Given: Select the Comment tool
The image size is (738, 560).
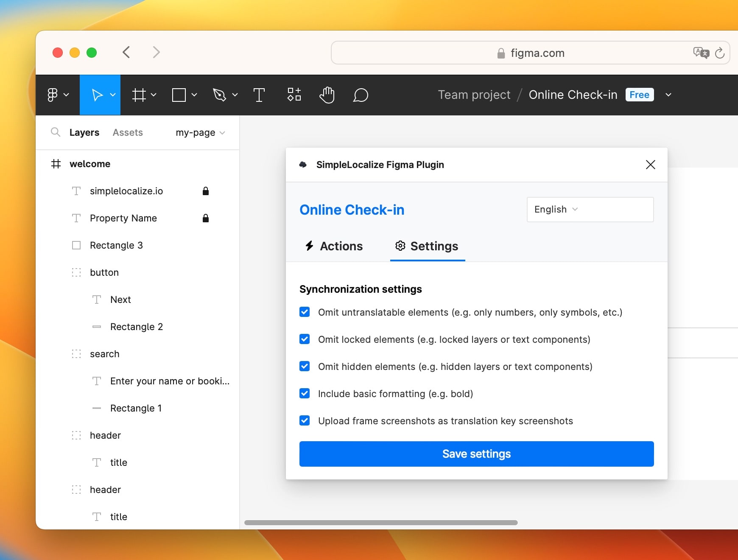Looking at the screenshot, I should (x=361, y=95).
